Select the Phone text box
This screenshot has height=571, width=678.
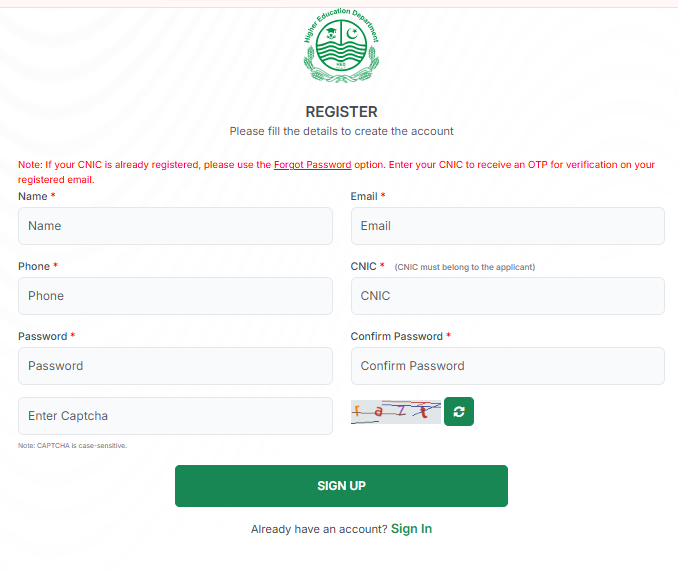[x=175, y=296]
